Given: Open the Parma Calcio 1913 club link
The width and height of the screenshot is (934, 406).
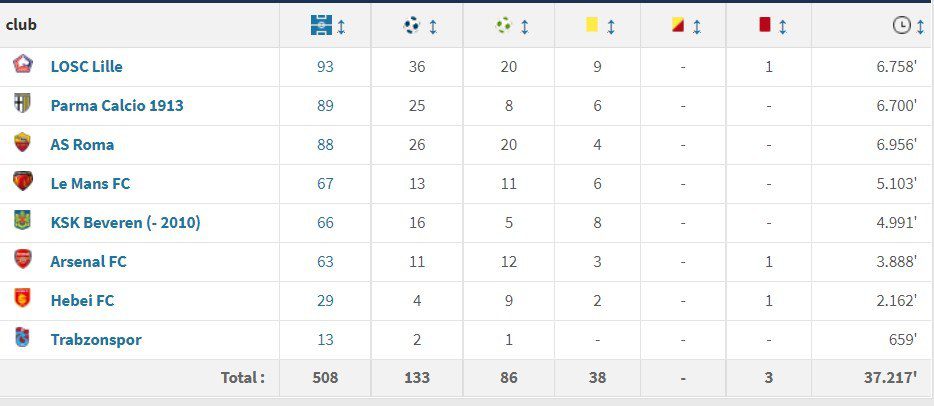Looking at the screenshot, I should click(x=117, y=105).
